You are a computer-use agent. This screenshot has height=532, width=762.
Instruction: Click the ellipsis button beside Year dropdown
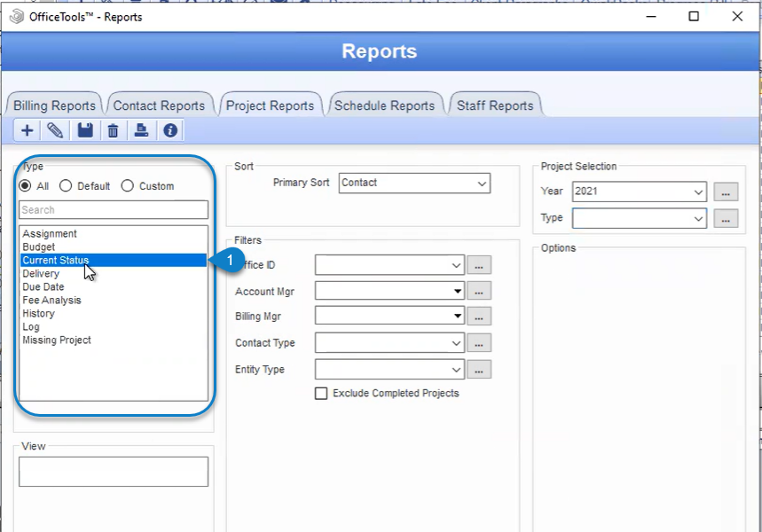click(726, 192)
